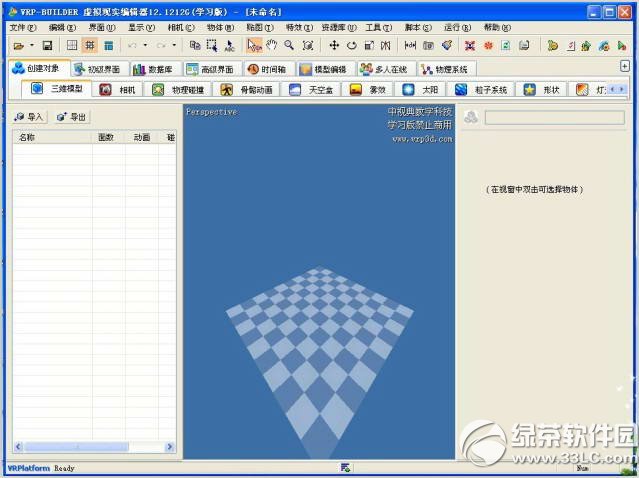Open the 帮助(H) menu
This screenshot has height=478, width=639.
coord(497,27)
